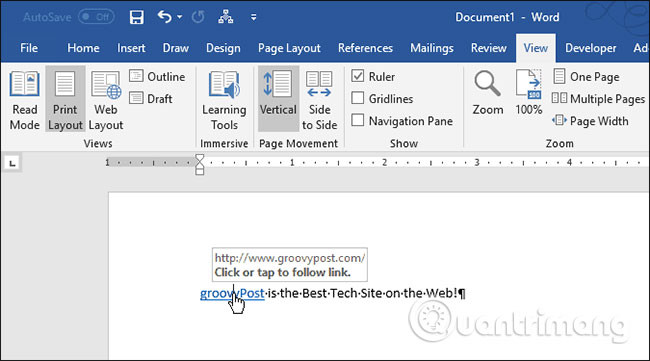Toggle the AutoSave switch

pos(97,17)
